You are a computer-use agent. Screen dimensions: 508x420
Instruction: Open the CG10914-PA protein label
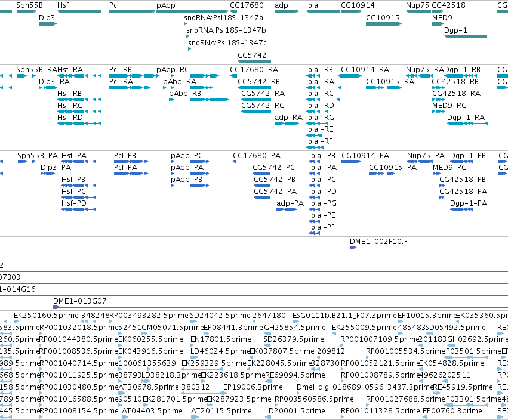click(x=365, y=156)
